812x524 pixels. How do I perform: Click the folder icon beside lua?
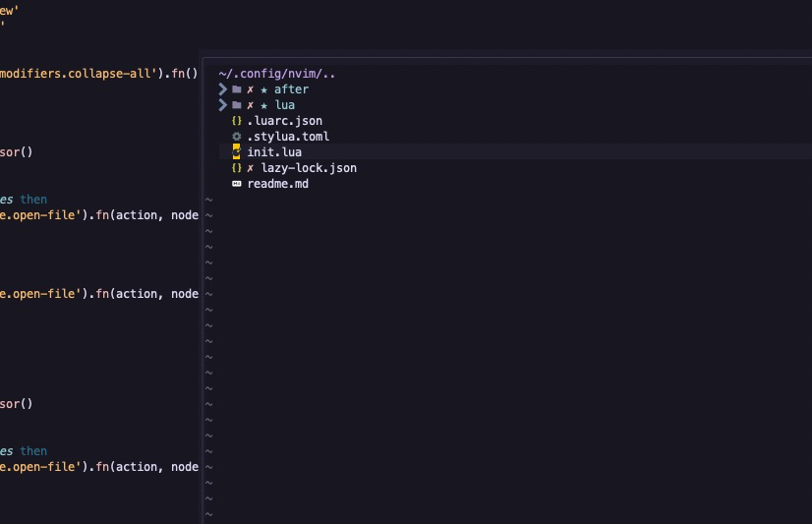coord(237,105)
